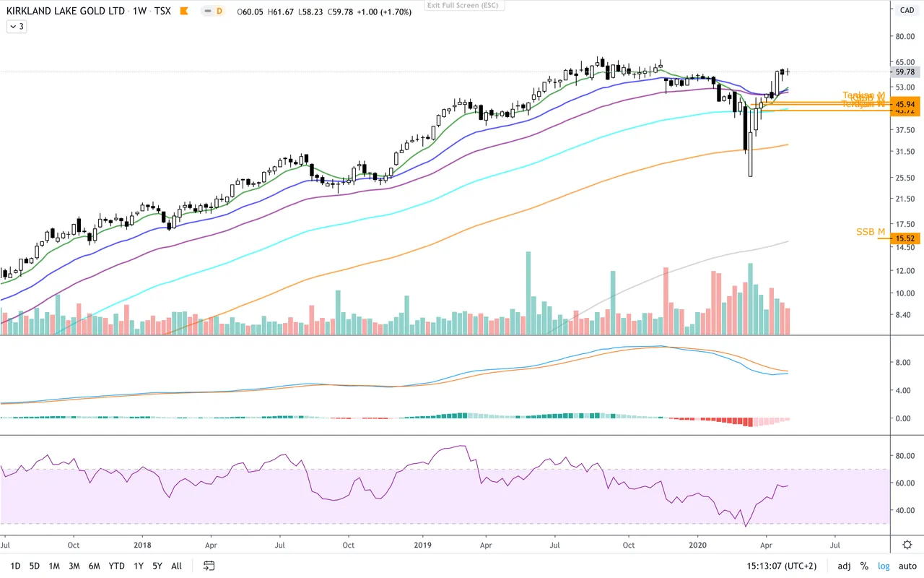
Task: Open the CAD currency selector
Action: 907,9
